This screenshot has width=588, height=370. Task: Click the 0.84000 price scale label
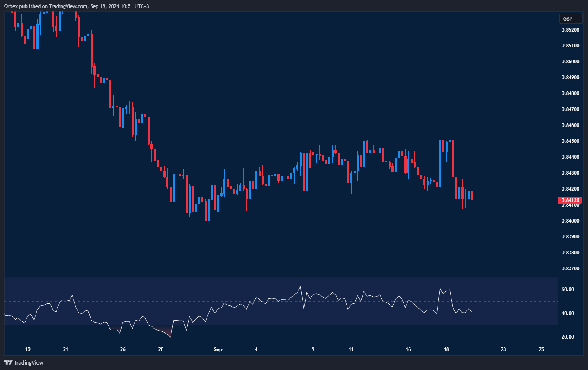coord(570,221)
